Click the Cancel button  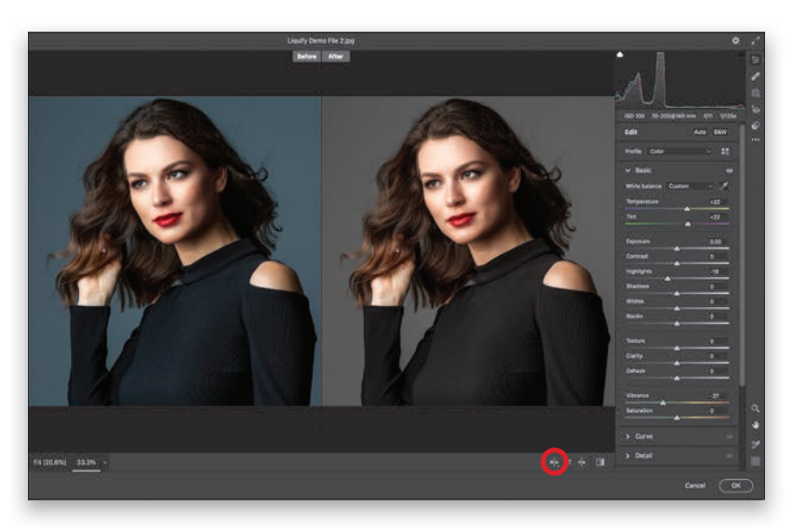coord(694,485)
